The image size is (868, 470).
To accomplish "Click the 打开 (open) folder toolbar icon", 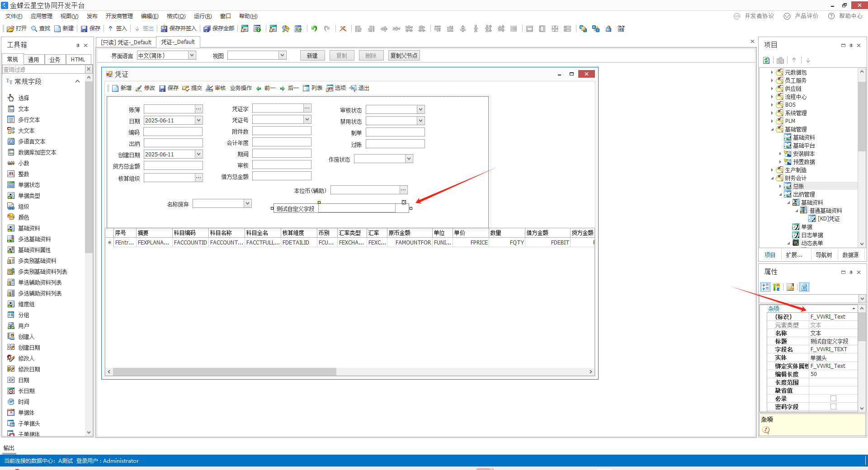I will pyautogui.click(x=10, y=28).
